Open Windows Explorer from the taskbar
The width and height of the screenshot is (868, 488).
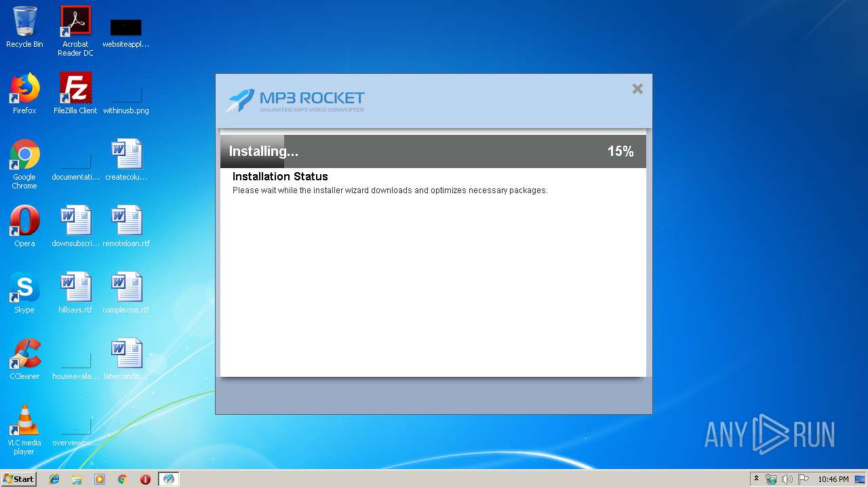(x=77, y=479)
